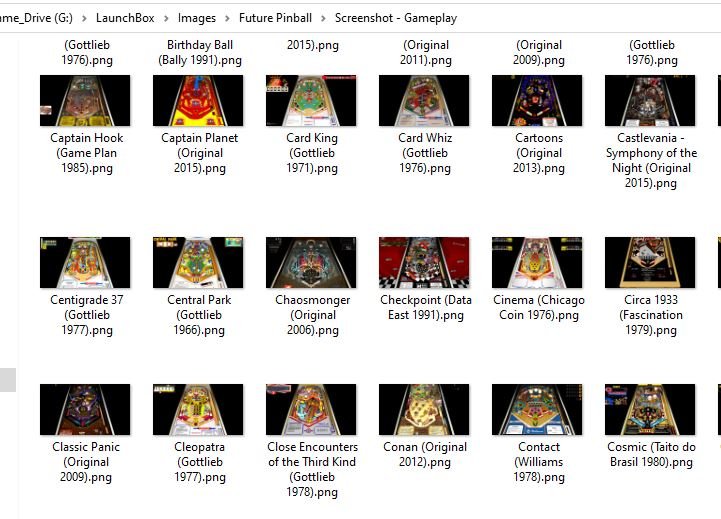Select Cinema (Chicago Coin 1976) thumbnail
The width and height of the screenshot is (721, 519).
click(x=537, y=262)
